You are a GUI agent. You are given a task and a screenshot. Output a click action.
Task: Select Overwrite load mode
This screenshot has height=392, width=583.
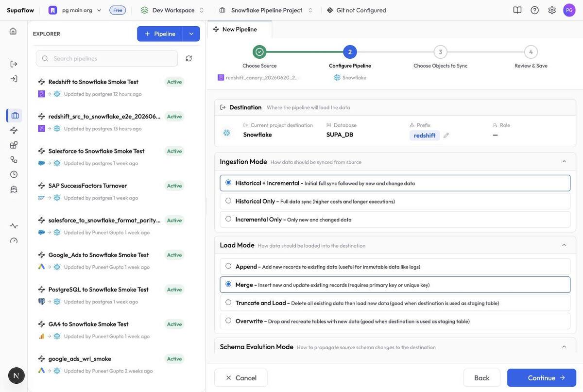pyautogui.click(x=395, y=321)
